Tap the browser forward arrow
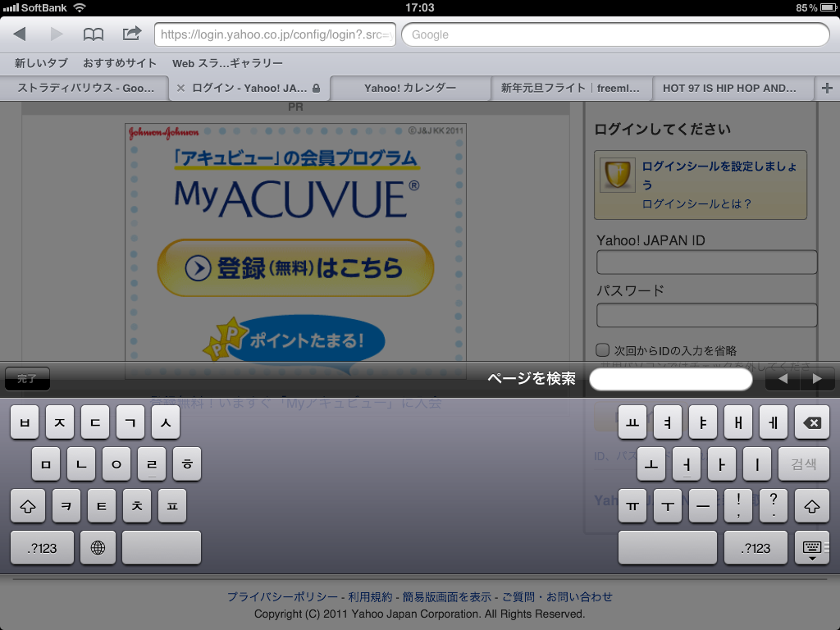Image resolution: width=840 pixels, height=630 pixels. click(57, 34)
